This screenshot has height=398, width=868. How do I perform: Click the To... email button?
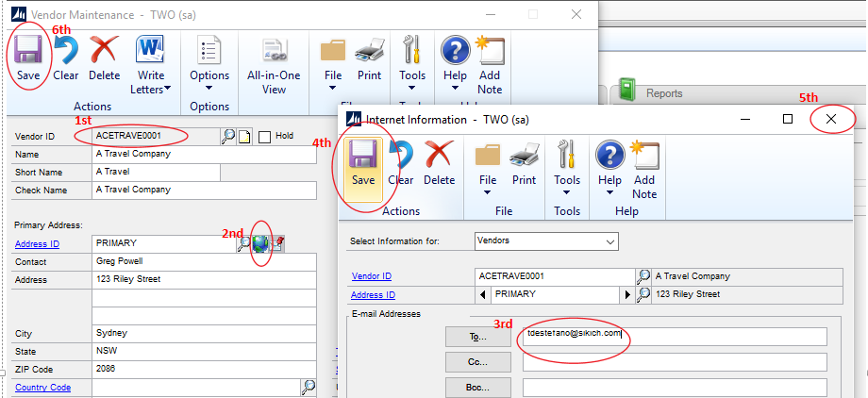point(477,337)
